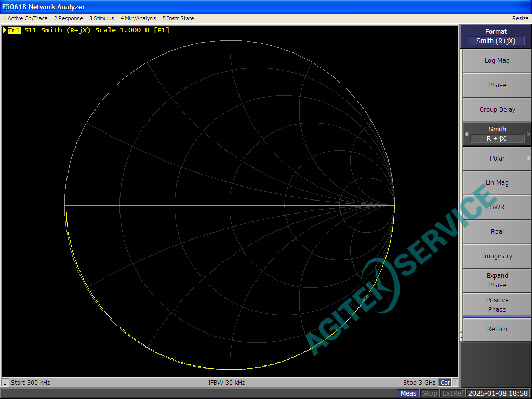Select the SWR format softkey
Screen dimensions: 532x399
coord(497,207)
